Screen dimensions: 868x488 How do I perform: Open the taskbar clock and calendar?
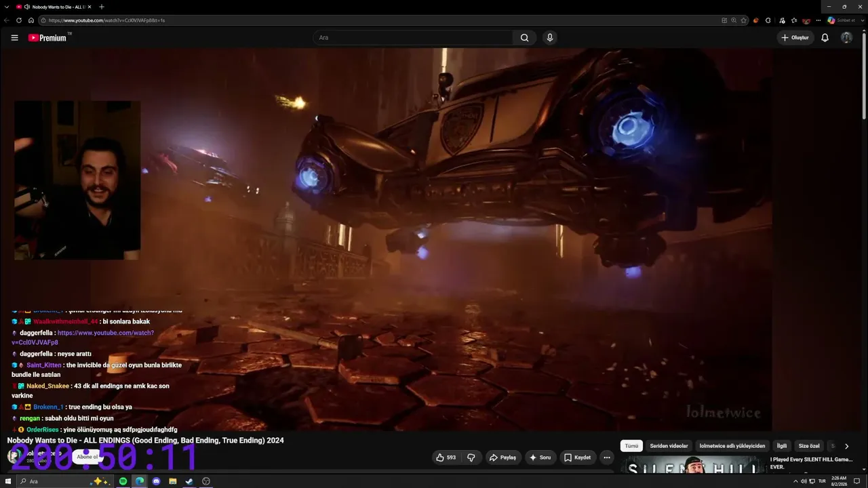click(x=838, y=481)
